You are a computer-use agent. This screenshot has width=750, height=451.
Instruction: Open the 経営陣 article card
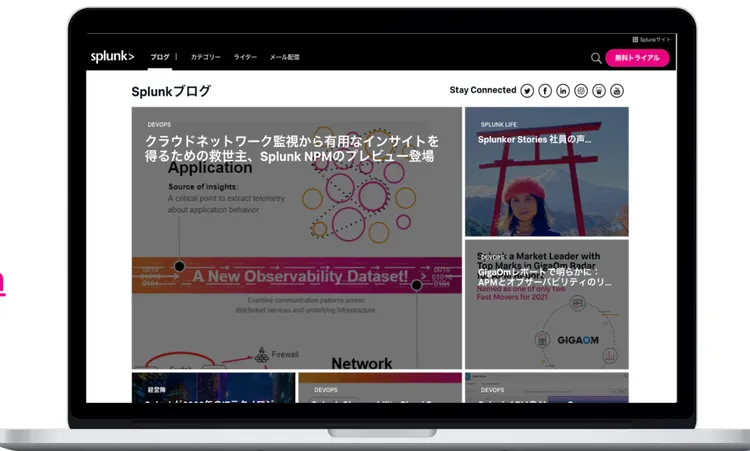point(213,388)
